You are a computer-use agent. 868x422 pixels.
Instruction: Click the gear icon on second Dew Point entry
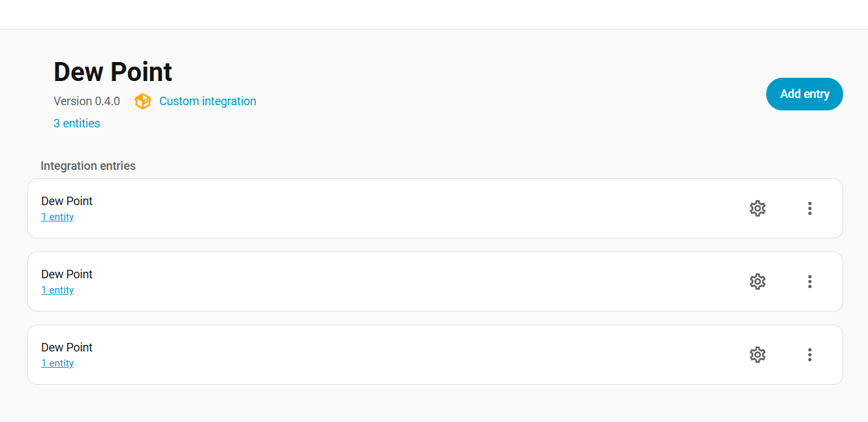757,282
